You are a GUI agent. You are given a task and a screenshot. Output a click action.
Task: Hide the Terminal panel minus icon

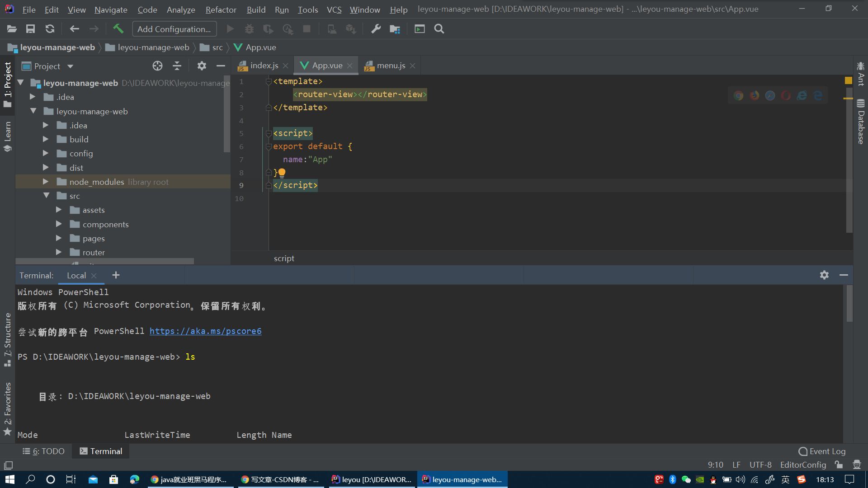tap(844, 275)
